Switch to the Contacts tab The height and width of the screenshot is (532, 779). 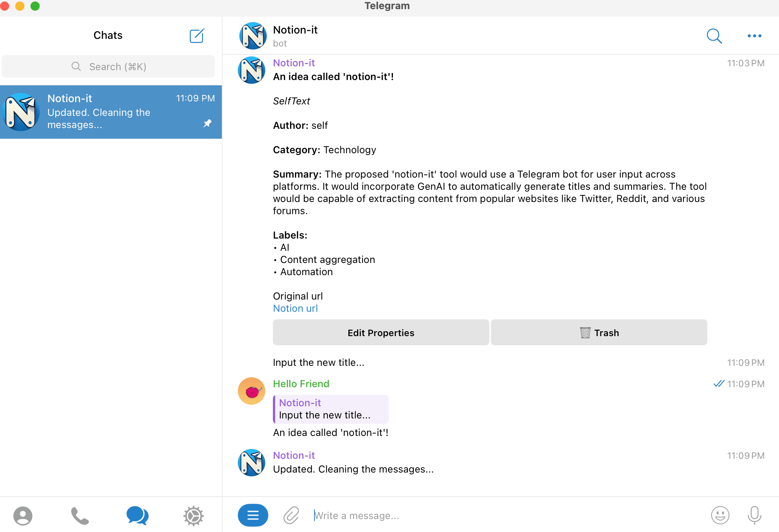click(23, 516)
